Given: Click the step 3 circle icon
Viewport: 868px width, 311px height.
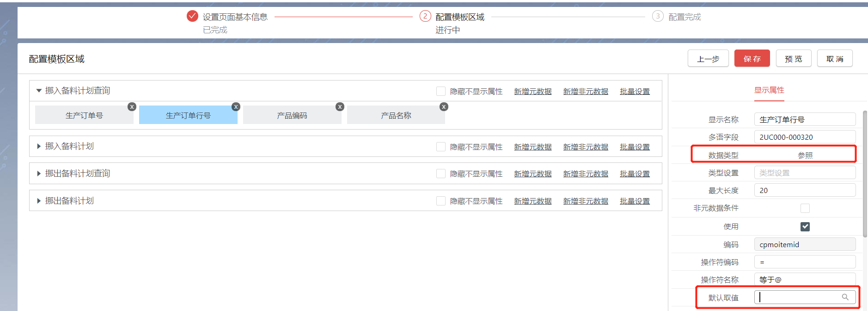Looking at the screenshot, I should click(x=658, y=16).
